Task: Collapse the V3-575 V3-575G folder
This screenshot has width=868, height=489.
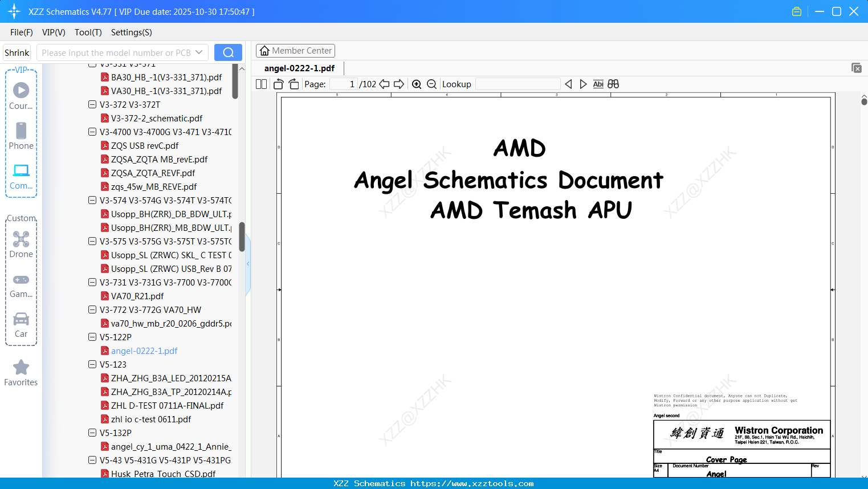Action: pos(92,241)
